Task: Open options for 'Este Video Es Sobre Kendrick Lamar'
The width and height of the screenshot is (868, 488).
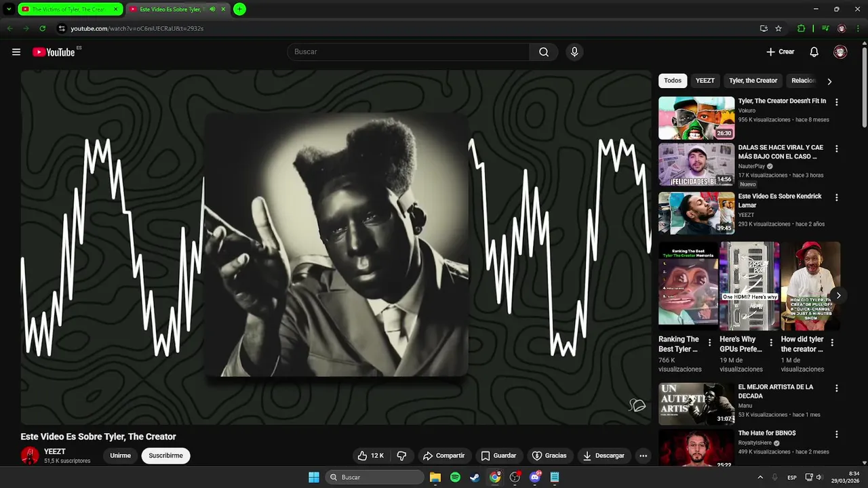Action: [x=836, y=197]
